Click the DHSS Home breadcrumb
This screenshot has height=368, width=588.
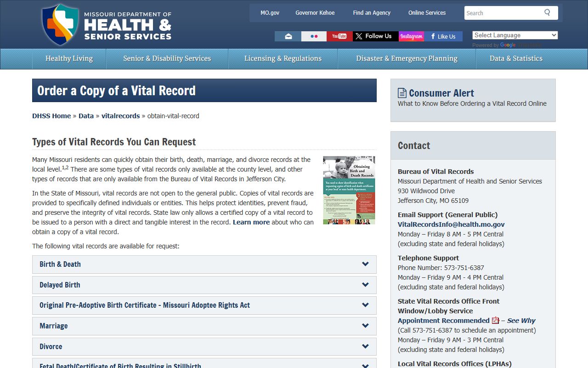[51, 116]
